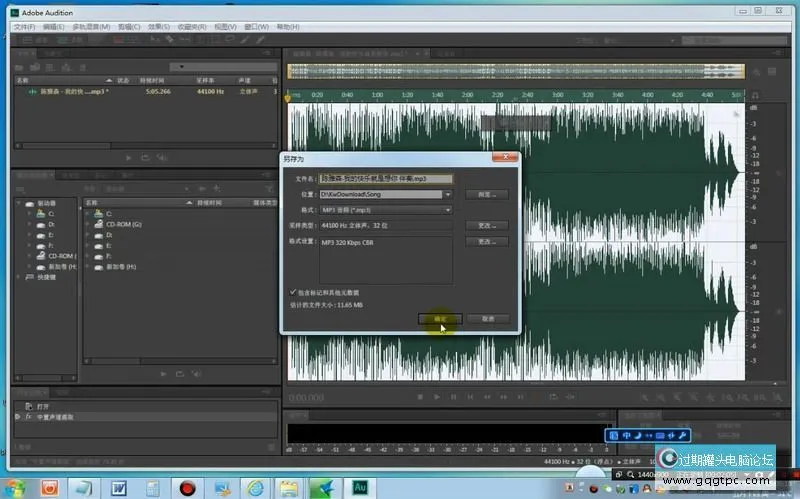
Task: Open the location path dropdown in the dialog
Action: coord(448,194)
